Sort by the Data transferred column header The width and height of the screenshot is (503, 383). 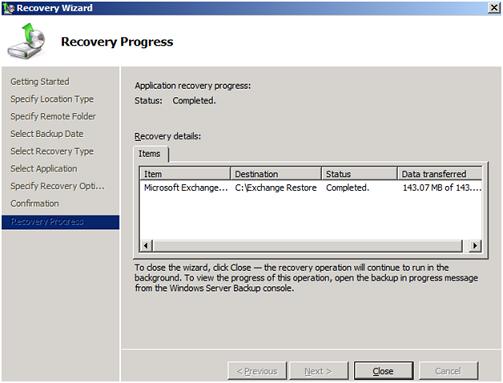439,174
